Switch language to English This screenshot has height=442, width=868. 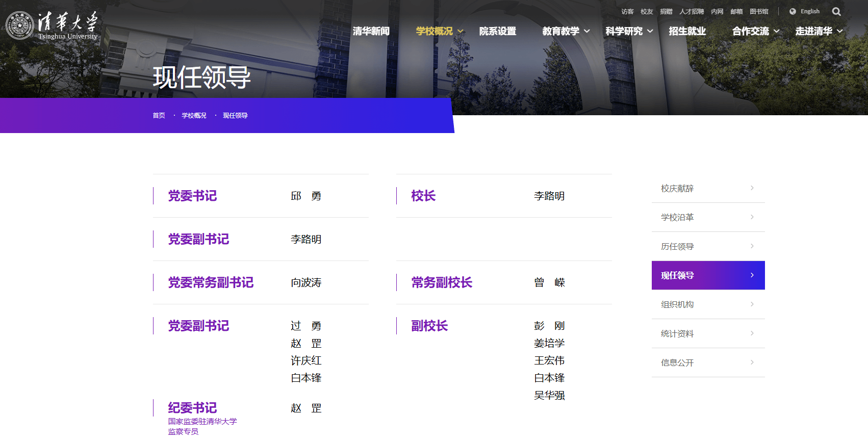pos(810,11)
